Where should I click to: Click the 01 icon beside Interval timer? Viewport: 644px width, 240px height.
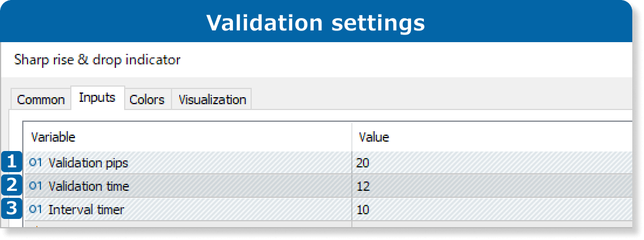36,209
